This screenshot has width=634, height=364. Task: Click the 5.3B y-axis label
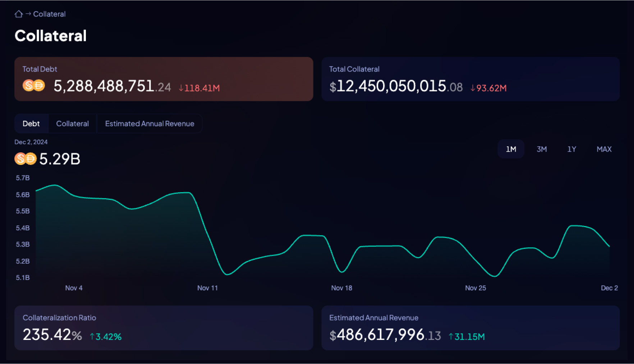[23, 244]
